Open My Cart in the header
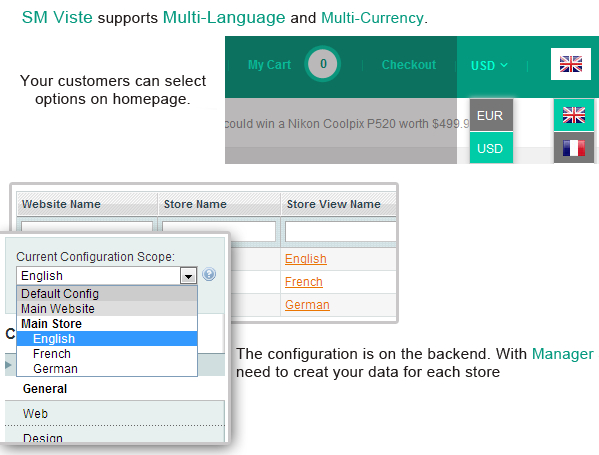This screenshot has height=455, width=599. click(x=269, y=65)
